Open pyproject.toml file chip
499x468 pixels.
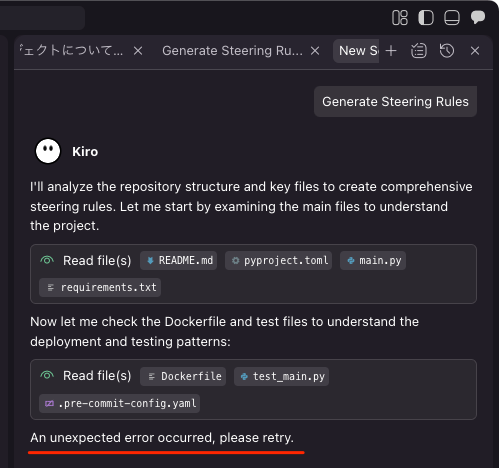coord(279,260)
